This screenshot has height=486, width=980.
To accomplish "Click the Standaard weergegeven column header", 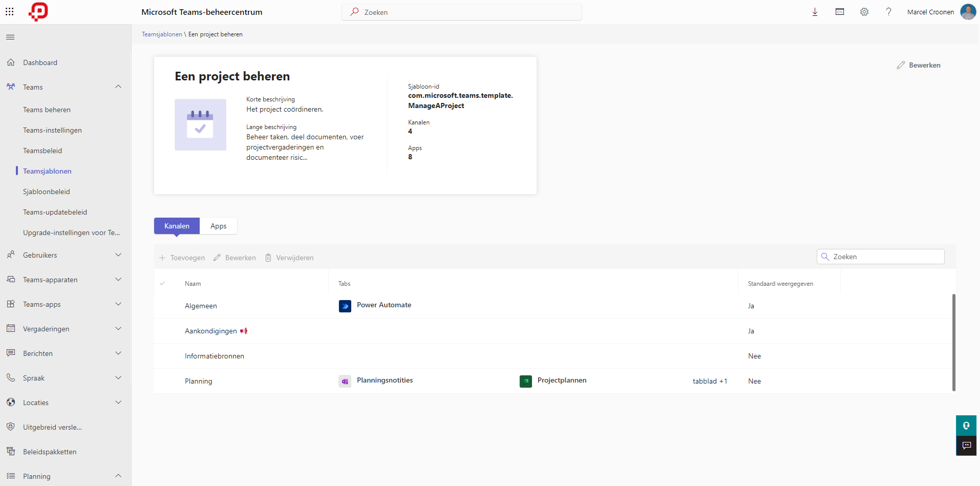I will (x=780, y=284).
